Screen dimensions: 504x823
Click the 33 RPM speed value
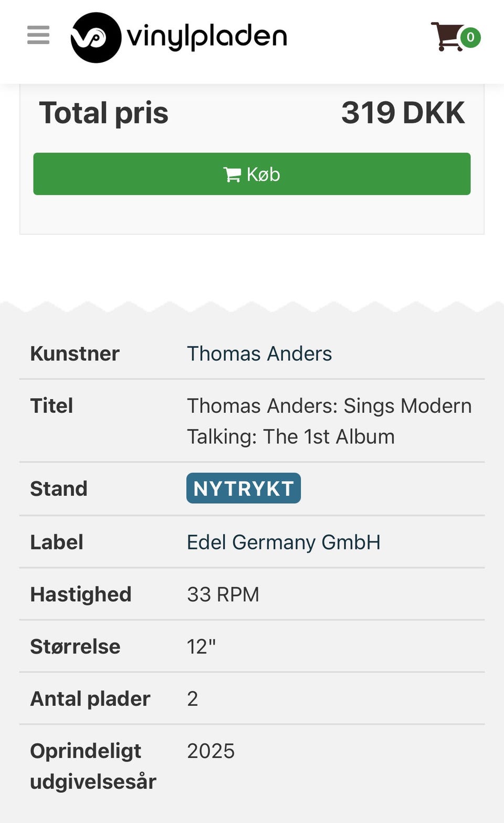pyautogui.click(x=223, y=595)
